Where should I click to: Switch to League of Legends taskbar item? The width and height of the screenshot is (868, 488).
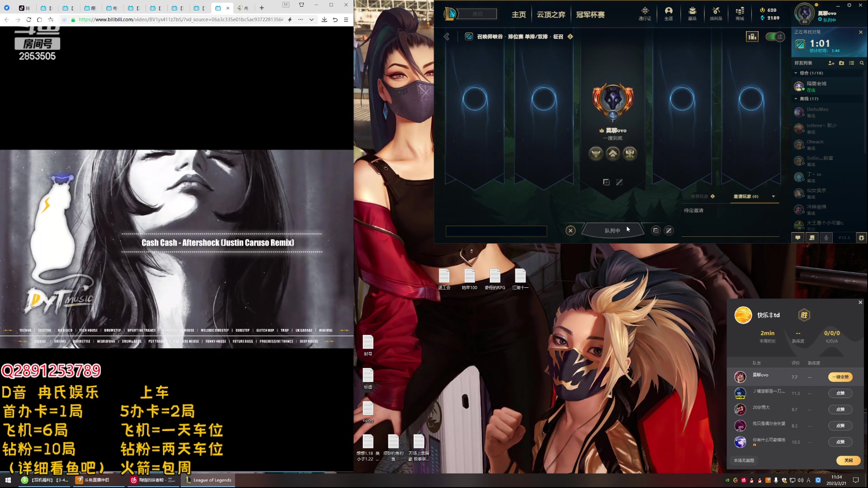pyautogui.click(x=208, y=480)
